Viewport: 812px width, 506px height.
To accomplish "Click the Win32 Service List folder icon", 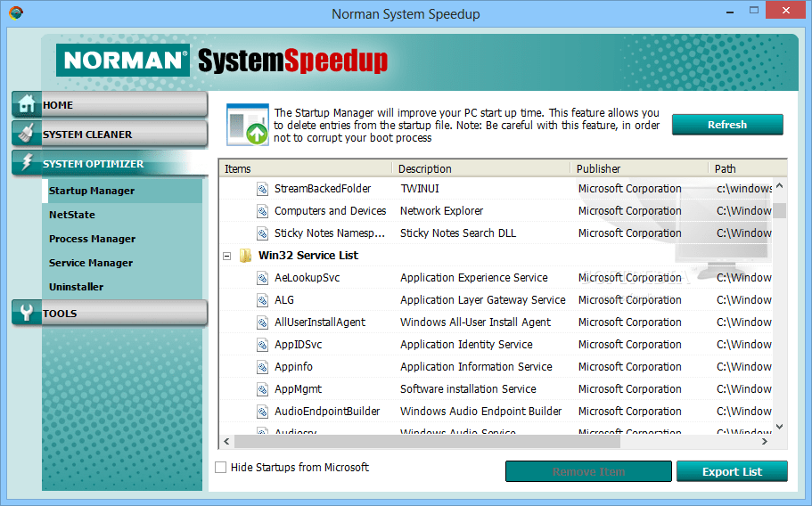I will [245, 256].
